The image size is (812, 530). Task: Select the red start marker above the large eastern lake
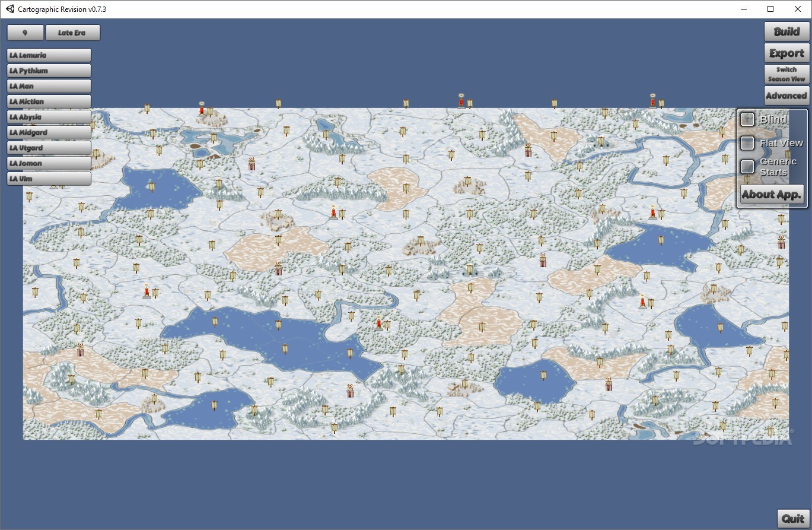coord(652,212)
